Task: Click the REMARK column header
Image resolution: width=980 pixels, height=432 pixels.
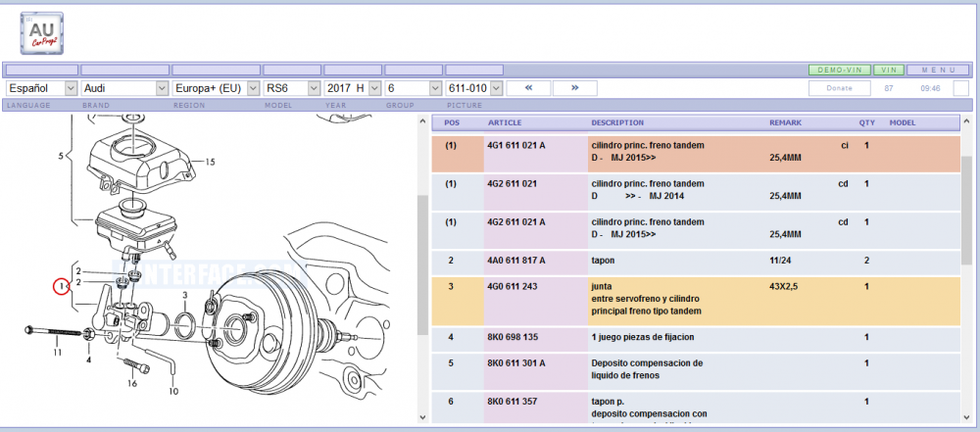Action: [x=785, y=123]
